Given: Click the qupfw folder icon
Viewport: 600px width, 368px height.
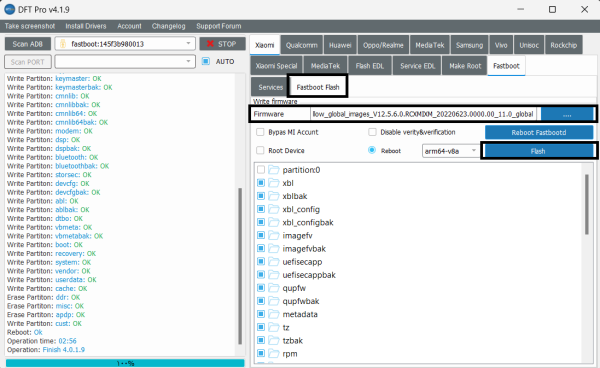Looking at the screenshot, I should (x=273, y=288).
